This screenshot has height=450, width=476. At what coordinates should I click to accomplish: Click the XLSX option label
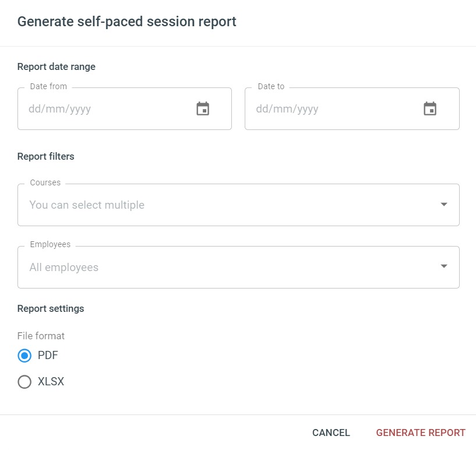click(x=51, y=381)
